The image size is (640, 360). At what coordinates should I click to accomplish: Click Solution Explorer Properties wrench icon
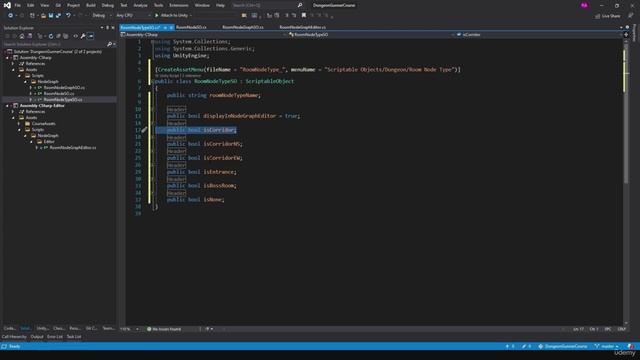[x=83, y=36]
